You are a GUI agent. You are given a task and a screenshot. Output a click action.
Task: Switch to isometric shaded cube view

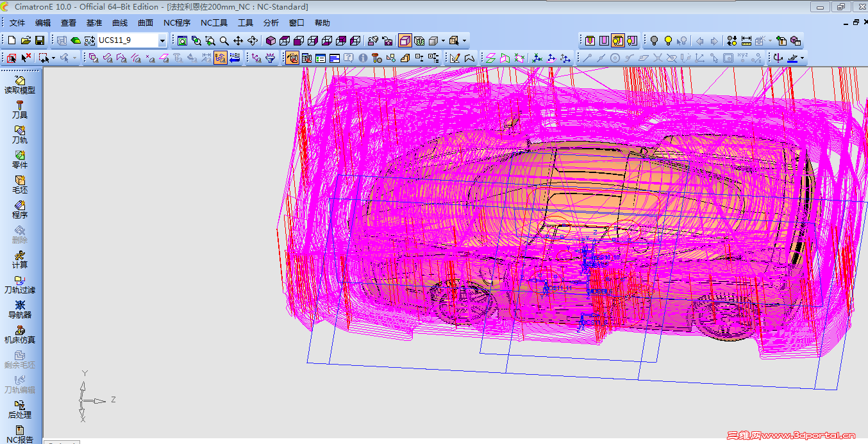coord(270,40)
